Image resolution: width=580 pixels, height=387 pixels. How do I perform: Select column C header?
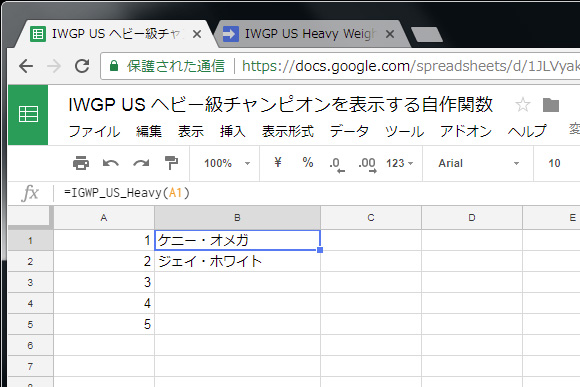click(371, 218)
